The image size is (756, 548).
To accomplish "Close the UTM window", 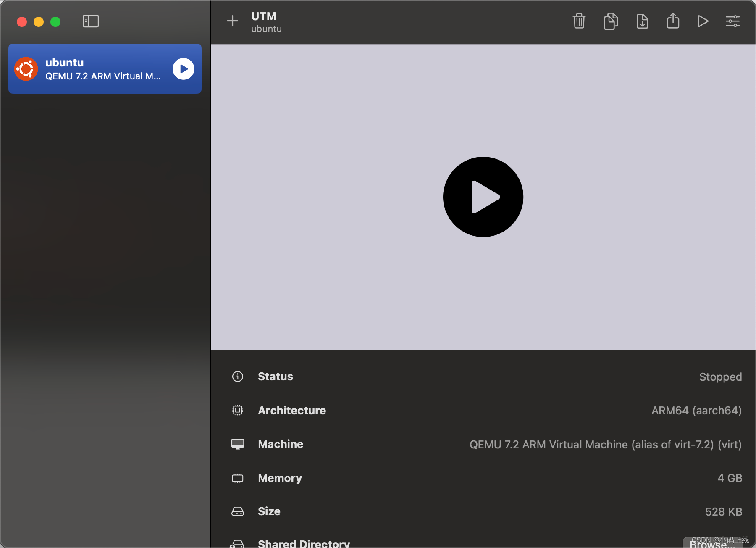I will coord(22,22).
